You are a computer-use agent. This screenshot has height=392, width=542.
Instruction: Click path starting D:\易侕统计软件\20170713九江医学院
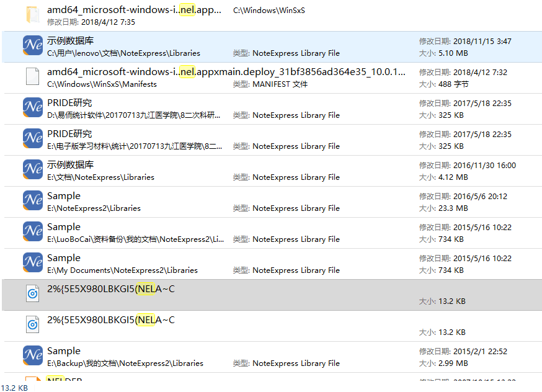pos(133,115)
